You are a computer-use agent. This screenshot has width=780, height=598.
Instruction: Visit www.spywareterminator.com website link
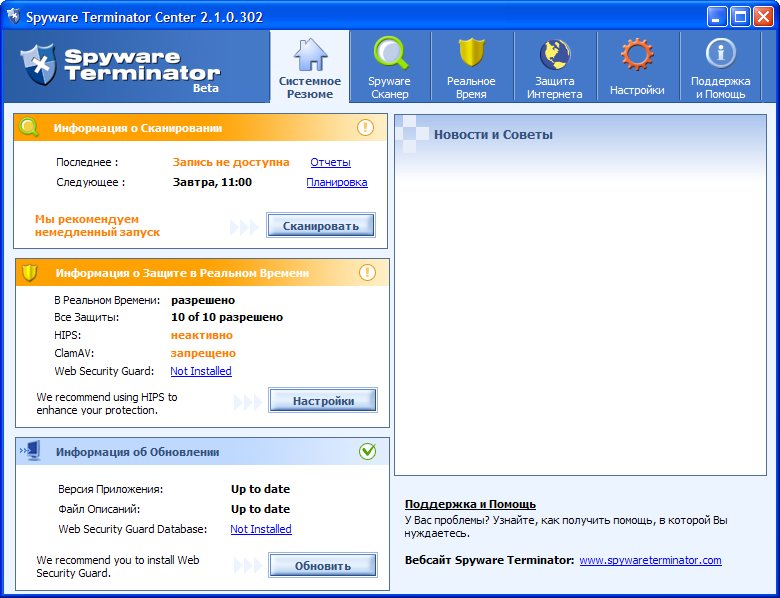[650, 560]
